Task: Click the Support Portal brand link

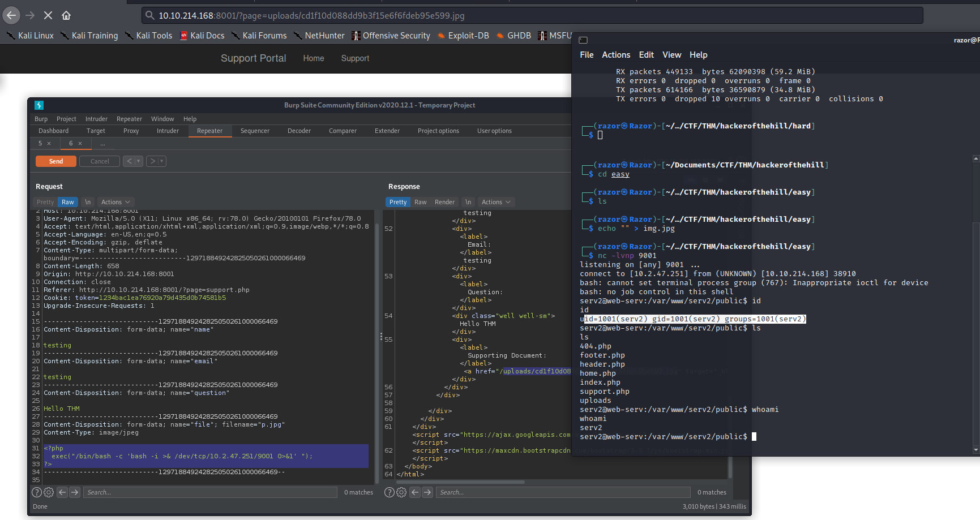Action: (253, 58)
